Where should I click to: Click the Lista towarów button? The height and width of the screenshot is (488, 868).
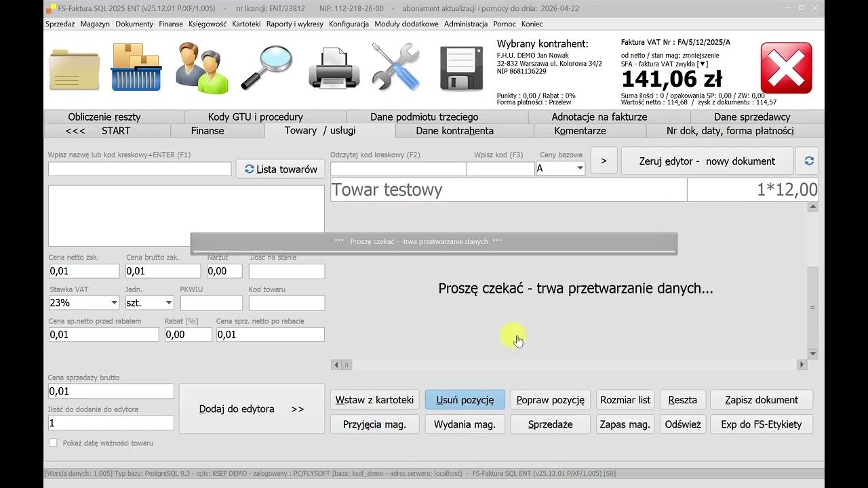pos(281,169)
